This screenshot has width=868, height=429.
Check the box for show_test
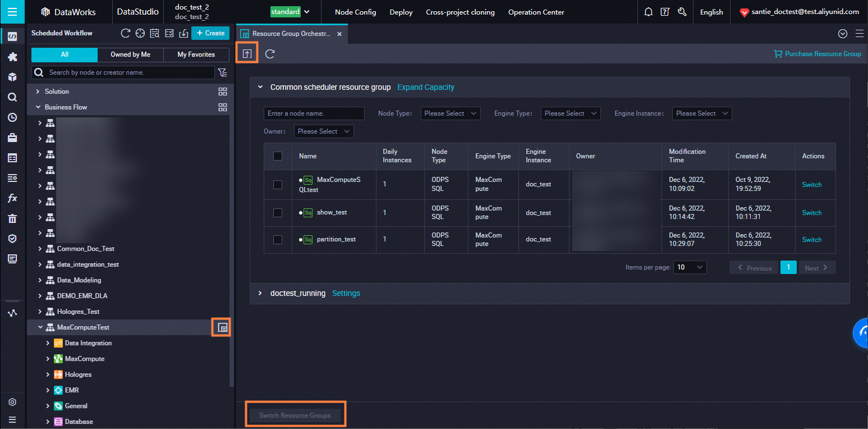coord(278,213)
